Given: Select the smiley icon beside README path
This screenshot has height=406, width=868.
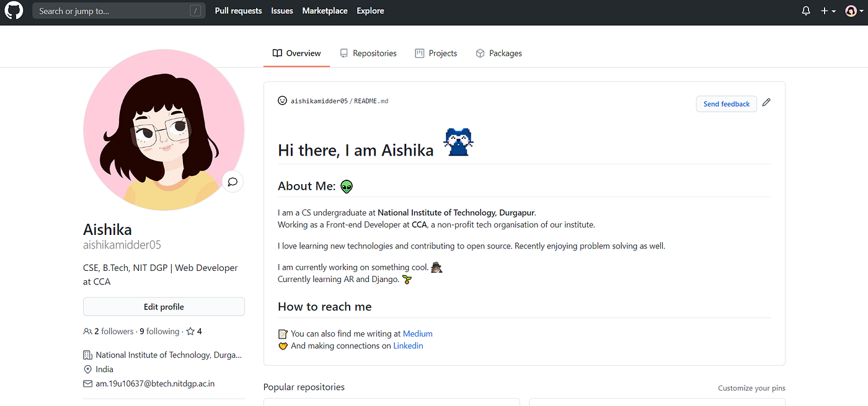Looking at the screenshot, I should 283,100.
